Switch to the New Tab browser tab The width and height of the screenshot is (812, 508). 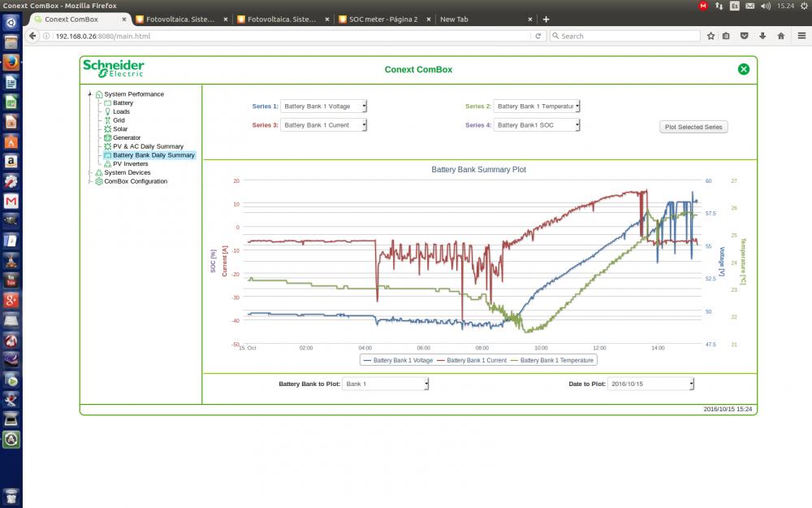tap(486, 20)
